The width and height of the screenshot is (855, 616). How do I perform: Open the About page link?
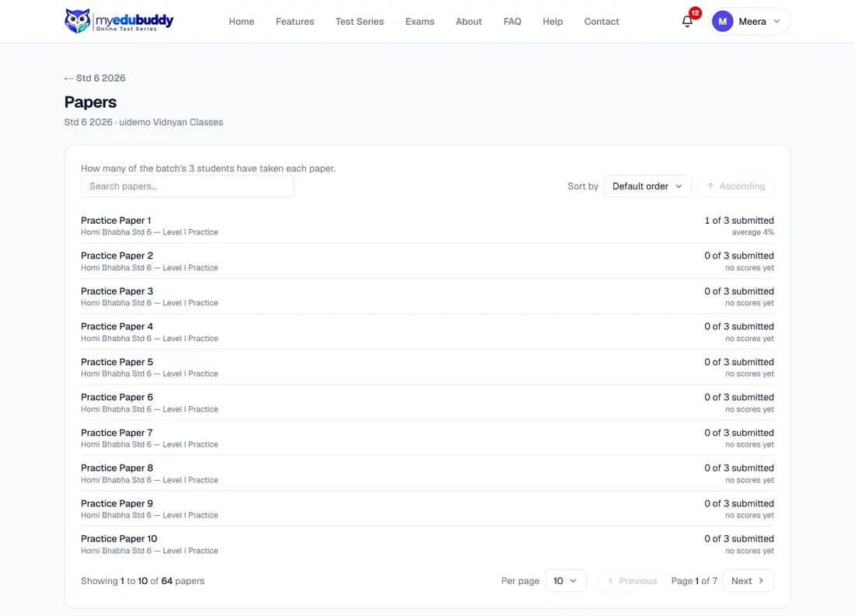(469, 21)
